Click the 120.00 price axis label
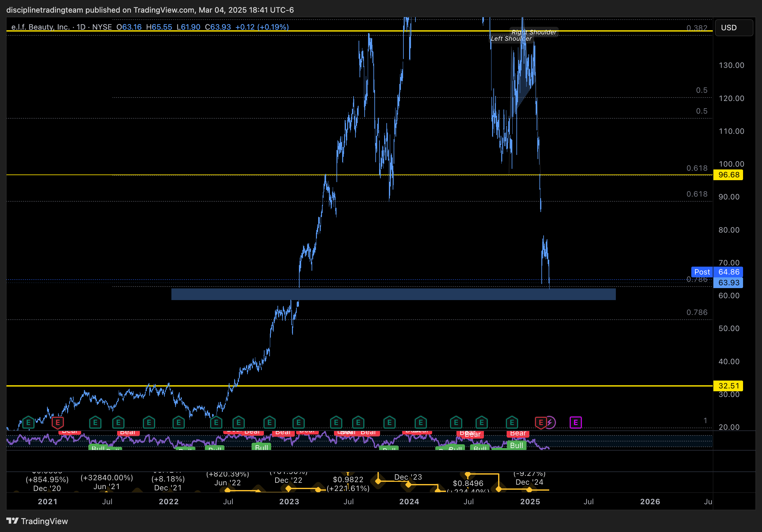 [x=731, y=98]
